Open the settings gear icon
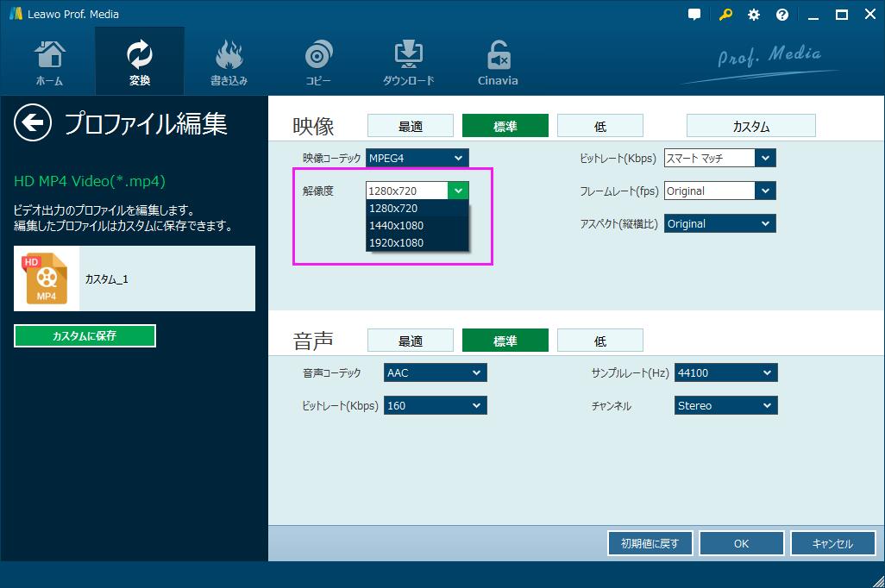The image size is (885, 588). point(753,14)
